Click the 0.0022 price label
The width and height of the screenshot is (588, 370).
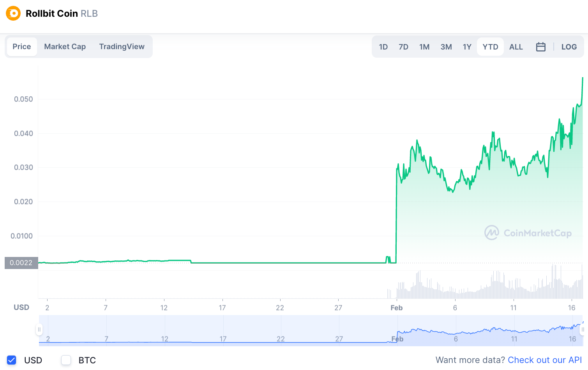point(21,263)
